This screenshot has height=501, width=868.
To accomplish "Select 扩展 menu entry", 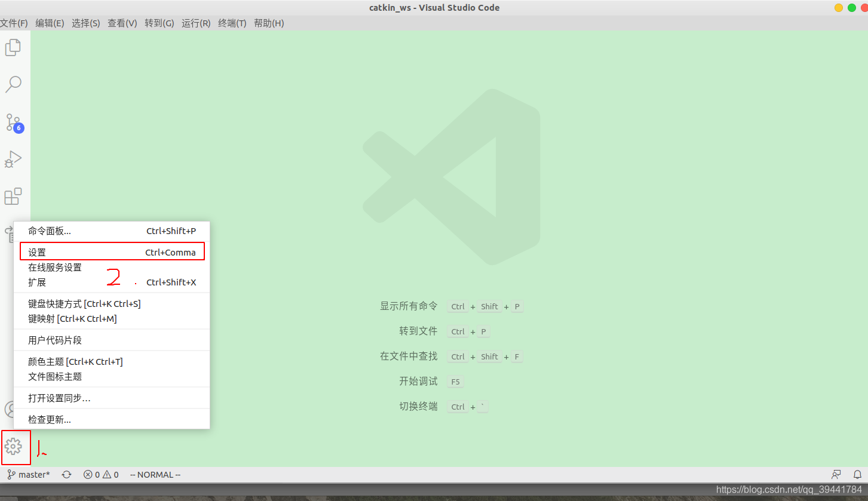I will (112, 282).
